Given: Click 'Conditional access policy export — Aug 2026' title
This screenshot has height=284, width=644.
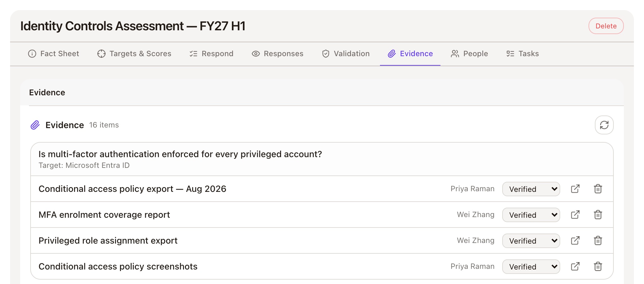Looking at the screenshot, I should pos(132,189).
